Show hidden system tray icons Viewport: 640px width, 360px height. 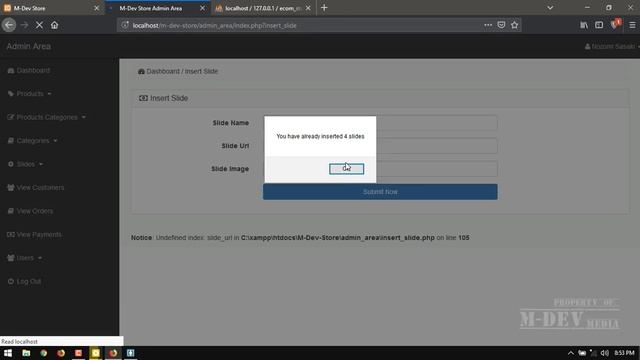tap(571, 353)
